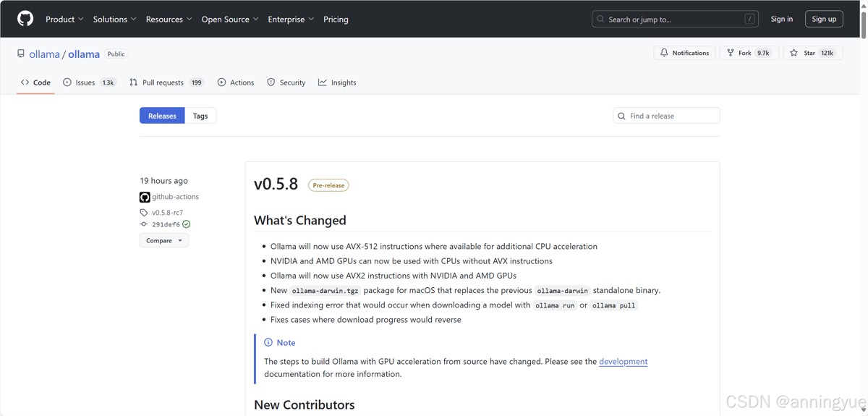Viewport: 868px width, 416px height.
Task: Click the 291def6 commit link
Action: tap(166, 224)
